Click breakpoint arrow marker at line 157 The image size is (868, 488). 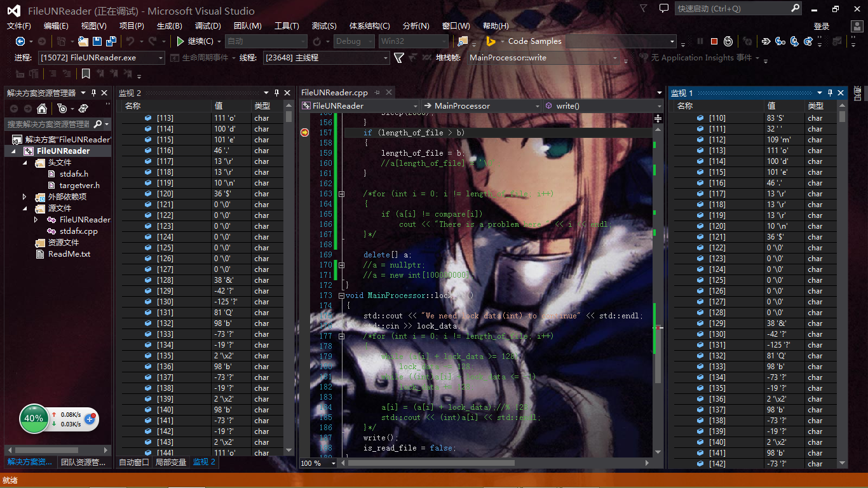click(x=304, y=133)
